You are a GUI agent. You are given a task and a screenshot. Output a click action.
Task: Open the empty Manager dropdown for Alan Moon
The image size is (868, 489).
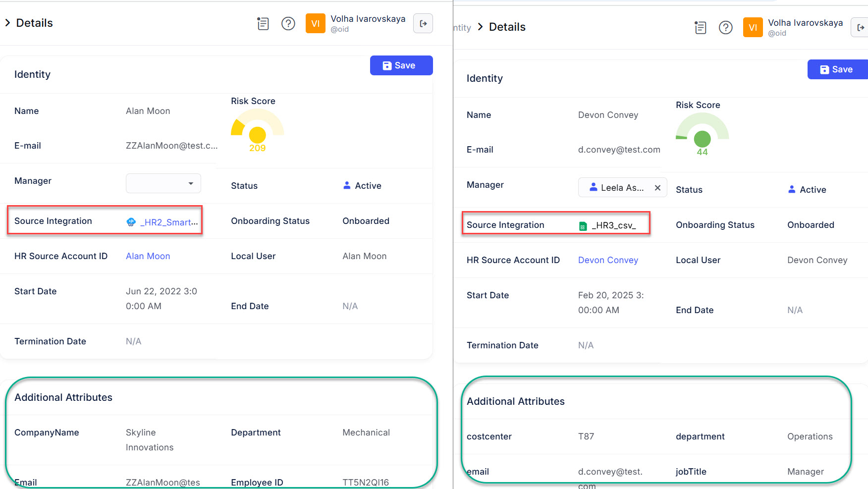163,183
